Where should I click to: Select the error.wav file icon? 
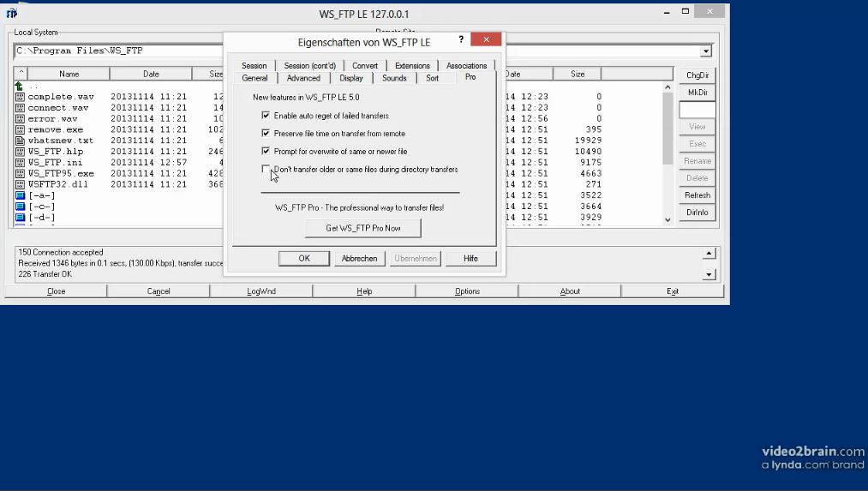coord(20,118)
